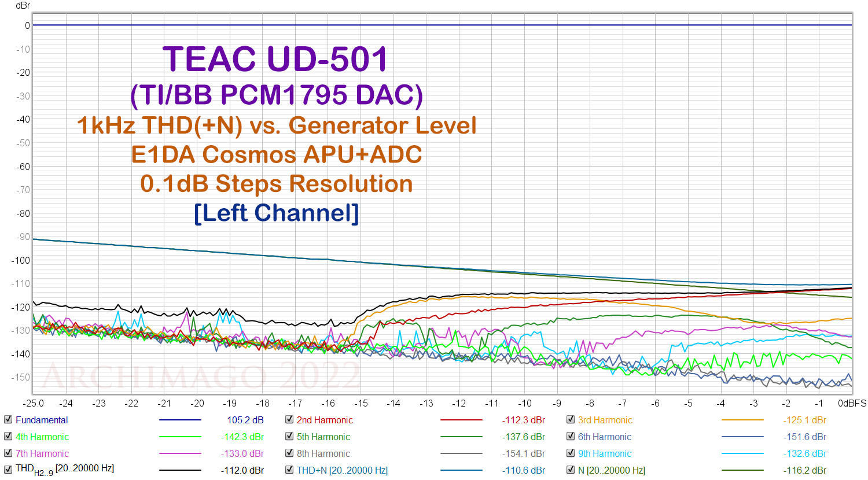Uncheck the Fundamental trace checkbox
The width and height of the screenshot is (868, 480).
pyautogui.click(x=8, y=420)
